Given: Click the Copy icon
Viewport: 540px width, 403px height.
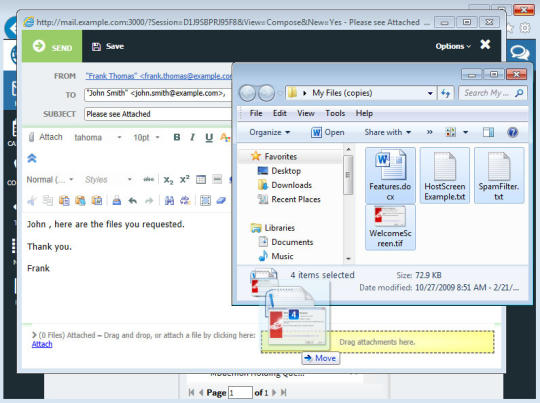Looking at the screenshot, I should (x=48, y=200).
